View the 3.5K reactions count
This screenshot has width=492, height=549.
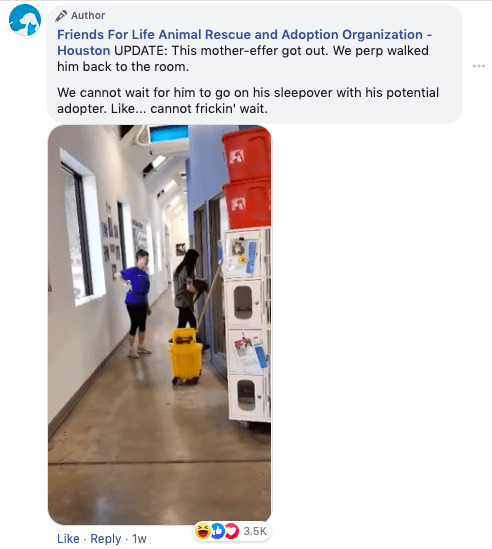tap(255, 531)
